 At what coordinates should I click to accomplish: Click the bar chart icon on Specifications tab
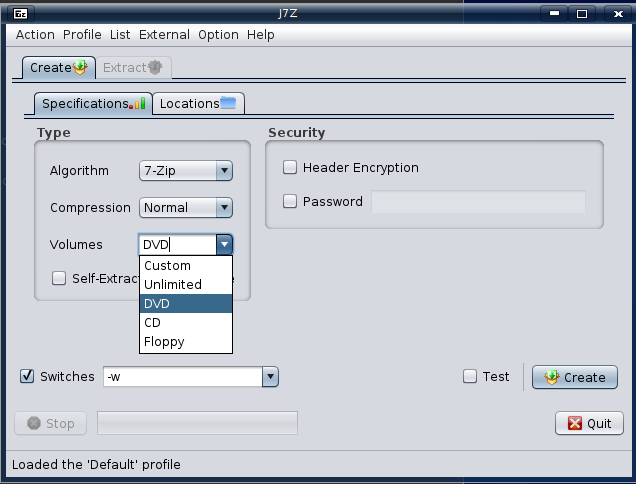click(138, 103)
